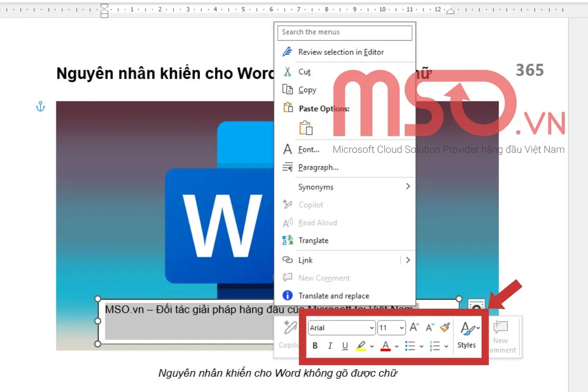Toggle bold formatting on the mini toolbar
The width and height of the screenshot is (588, 392).
315,345
